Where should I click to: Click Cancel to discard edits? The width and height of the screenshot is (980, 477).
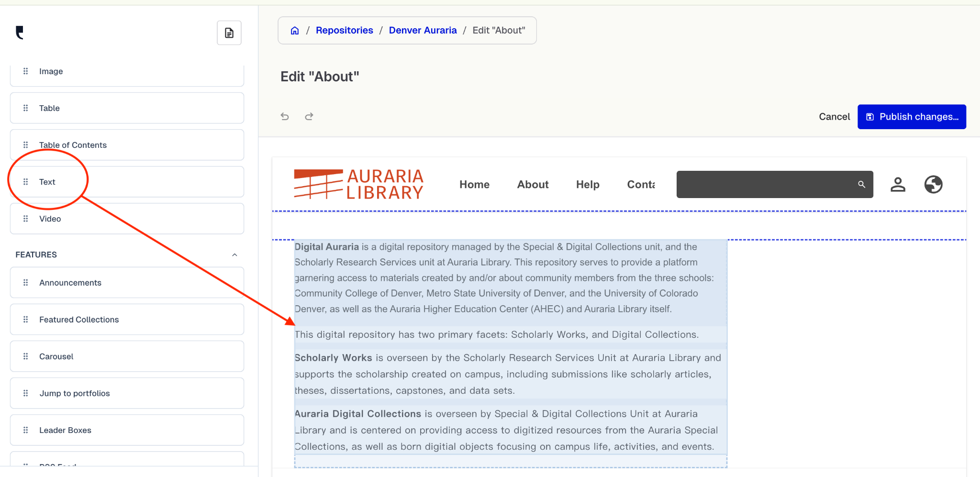[835, 117]
